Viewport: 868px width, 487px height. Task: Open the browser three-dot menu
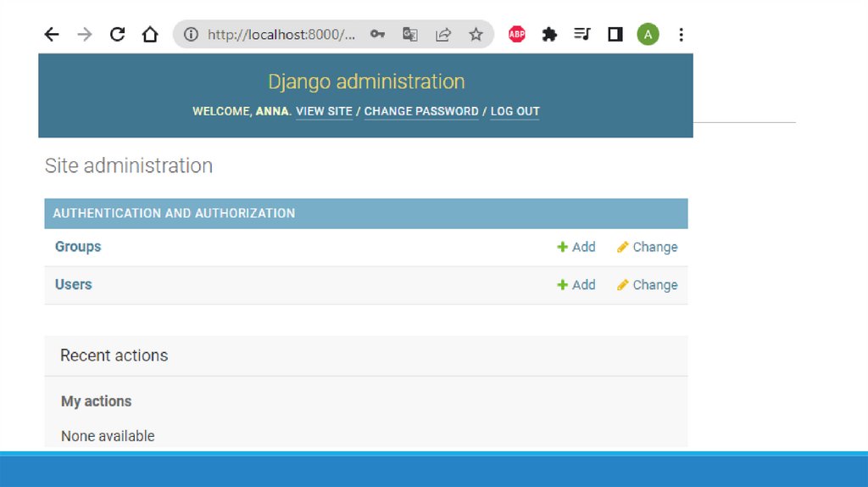(x=681, y=34)
